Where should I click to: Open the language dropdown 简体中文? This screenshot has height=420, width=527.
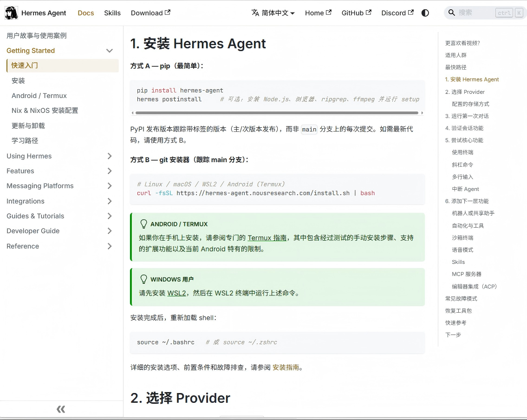[x=273, y=13]
